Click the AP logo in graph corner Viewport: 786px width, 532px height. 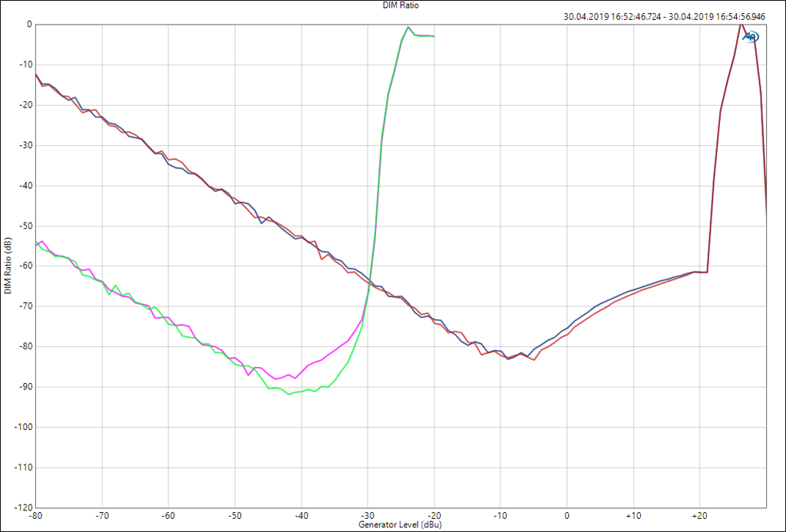[751, 36]
